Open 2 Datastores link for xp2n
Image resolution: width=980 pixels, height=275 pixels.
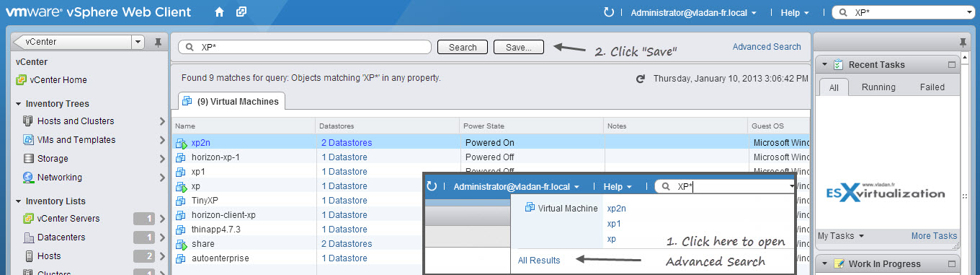pyautogui.click(x=347, y=143)
